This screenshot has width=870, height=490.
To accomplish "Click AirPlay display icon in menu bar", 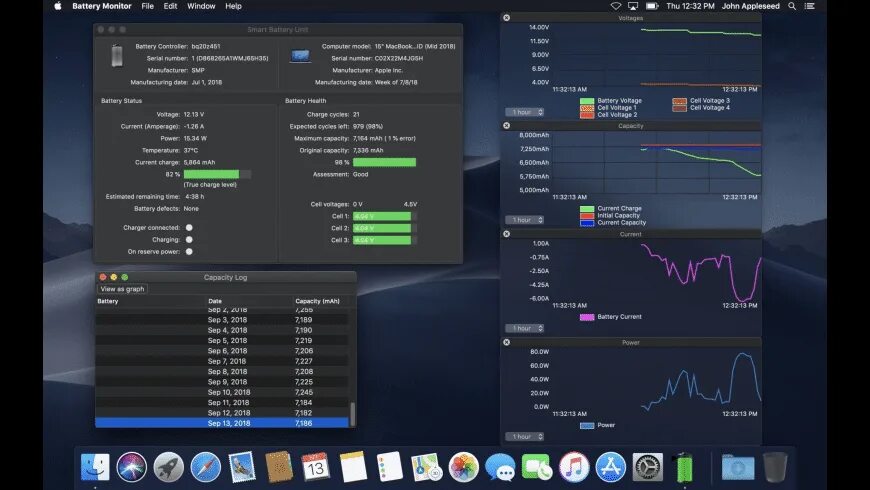I will [633, 6].
